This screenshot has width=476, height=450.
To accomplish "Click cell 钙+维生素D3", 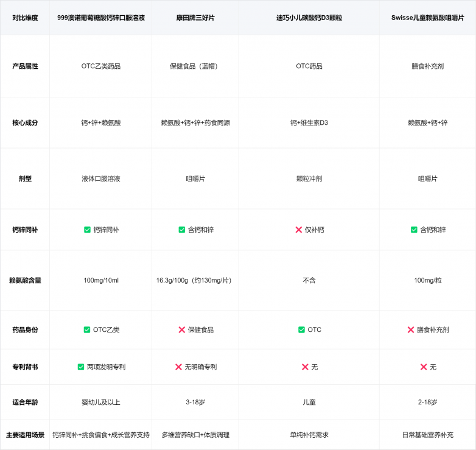I will tap(309, 122).
